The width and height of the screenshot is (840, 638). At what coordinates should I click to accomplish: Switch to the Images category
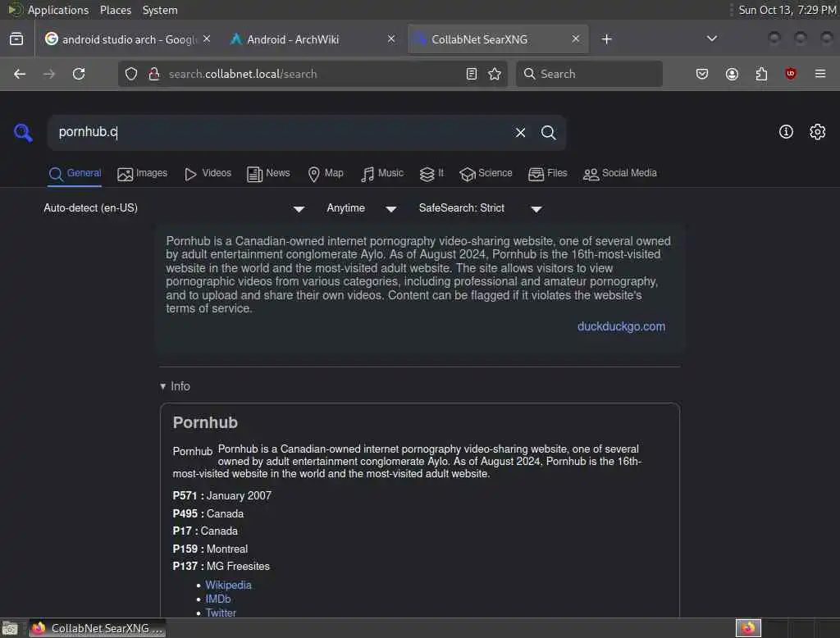(x=142, y=174)
